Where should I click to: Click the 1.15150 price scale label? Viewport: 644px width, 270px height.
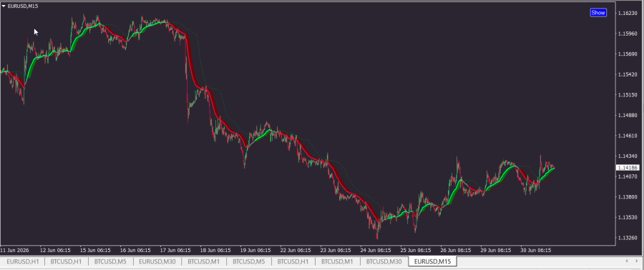[x=628, y=95]
